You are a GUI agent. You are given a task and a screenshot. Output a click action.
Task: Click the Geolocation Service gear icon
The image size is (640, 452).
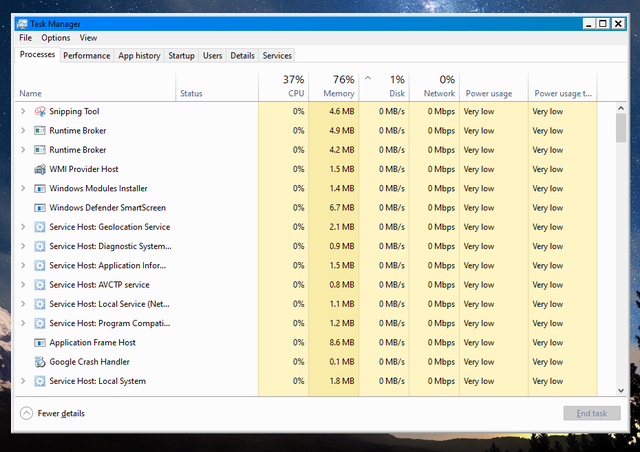[40, 227]
